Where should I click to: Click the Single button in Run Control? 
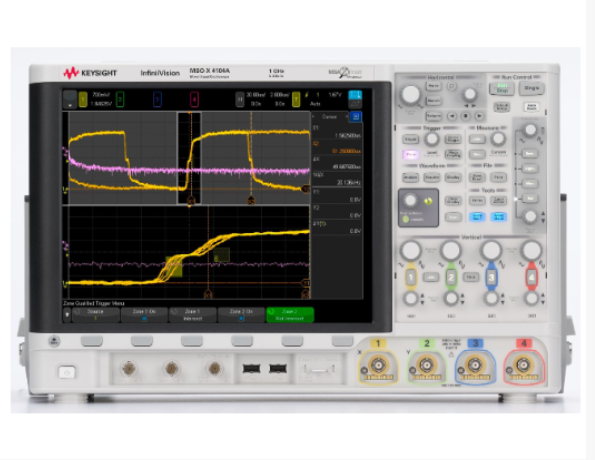[x=532, y=88]
